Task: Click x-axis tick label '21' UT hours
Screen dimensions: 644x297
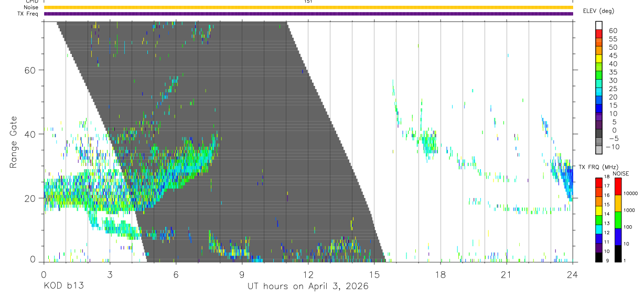Action: [x=506, y=274]
